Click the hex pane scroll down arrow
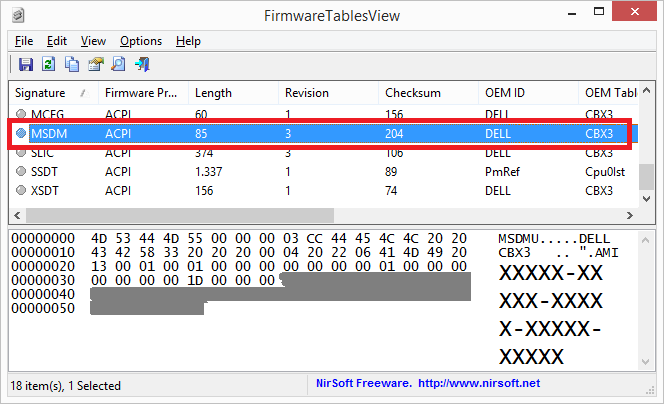Screen dimensions: 664x404 [x=645, y=362]
